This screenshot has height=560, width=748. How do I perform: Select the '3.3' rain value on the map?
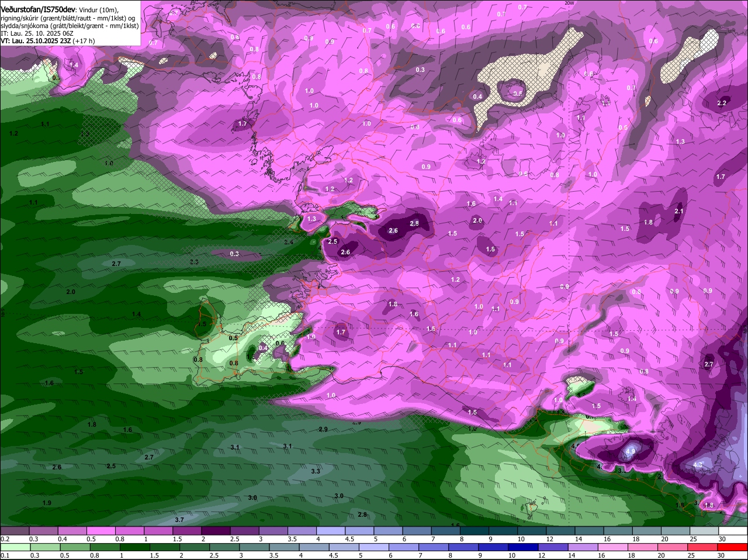click(x=316, y=471)
